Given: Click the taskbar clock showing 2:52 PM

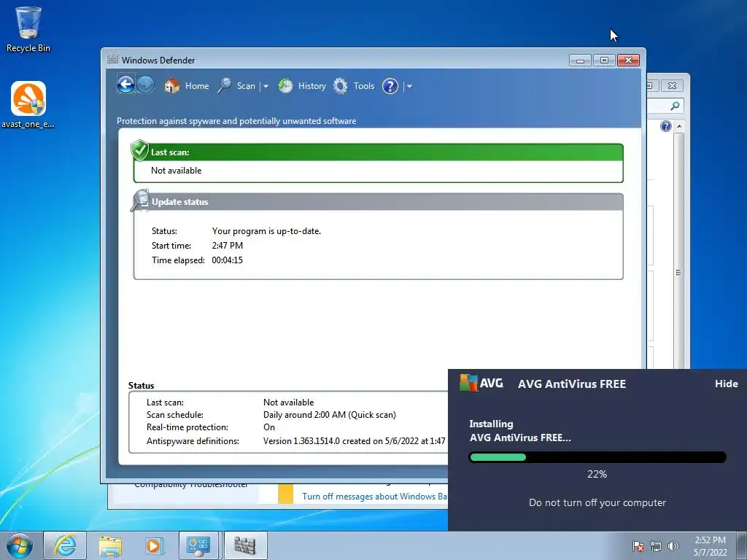Looking at the screenshot, I should pyautogui.click(x=710, y=546).
